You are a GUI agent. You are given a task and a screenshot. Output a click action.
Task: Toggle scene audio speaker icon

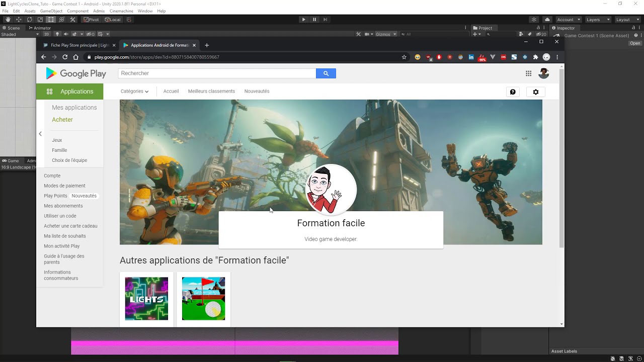(65, 34)
